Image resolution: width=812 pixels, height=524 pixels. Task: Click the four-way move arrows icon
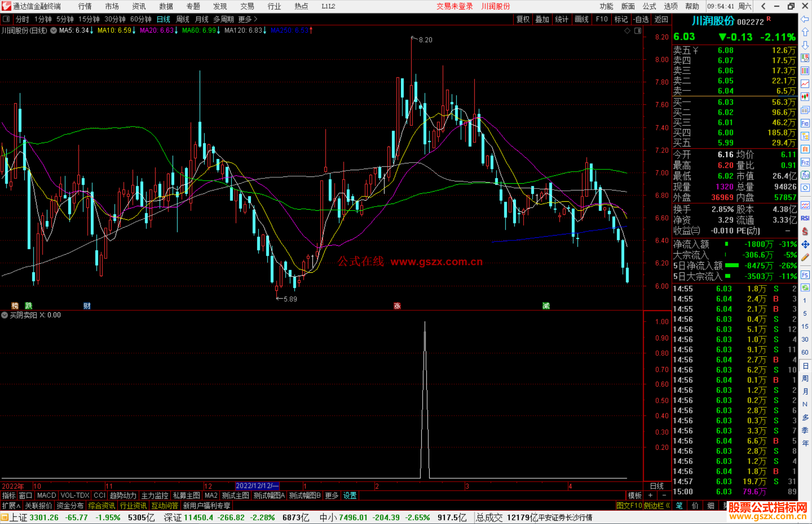tap(805, 245)
